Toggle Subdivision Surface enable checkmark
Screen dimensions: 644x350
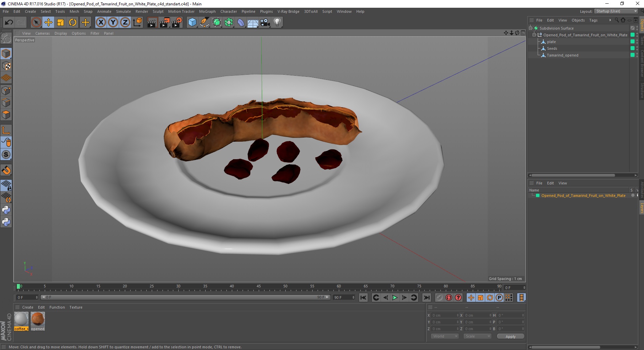[x=633, y=28]
